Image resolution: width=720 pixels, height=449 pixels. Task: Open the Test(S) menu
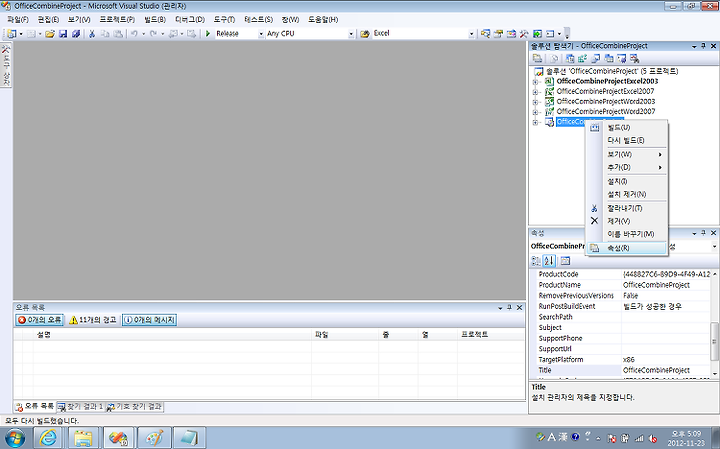pos(258,19)
